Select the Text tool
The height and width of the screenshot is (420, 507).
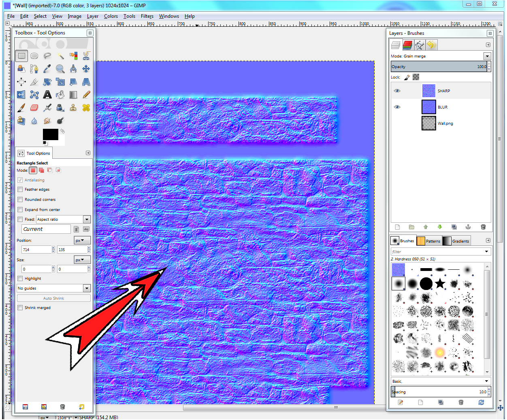[47, 94]
